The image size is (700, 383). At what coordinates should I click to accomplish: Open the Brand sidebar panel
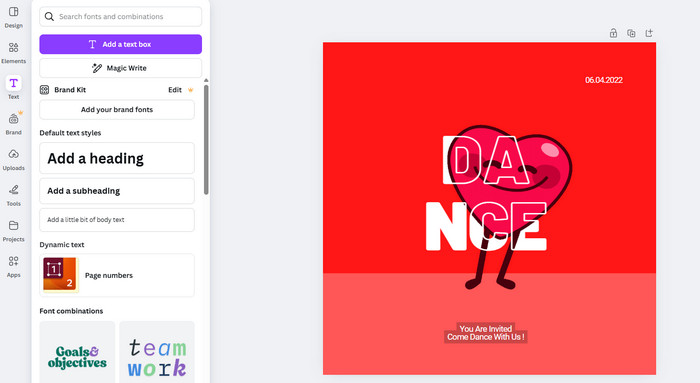point(13,124)
